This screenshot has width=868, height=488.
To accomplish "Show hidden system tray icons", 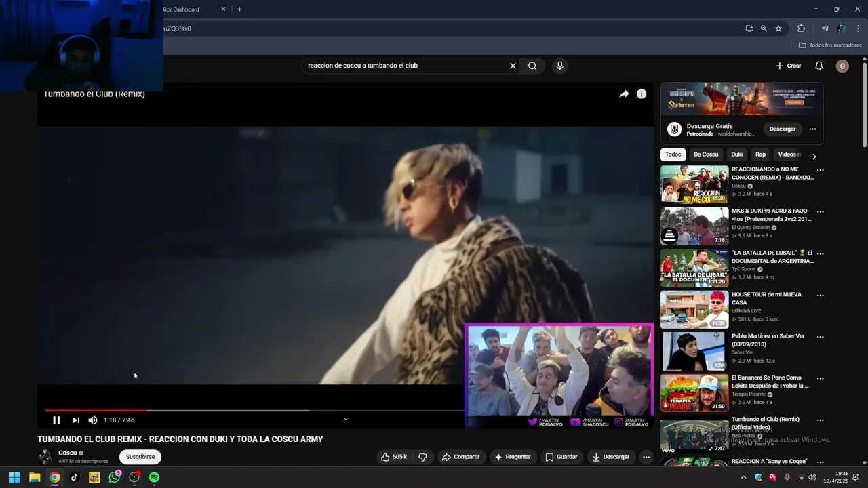I will click(x=743, y=477).
